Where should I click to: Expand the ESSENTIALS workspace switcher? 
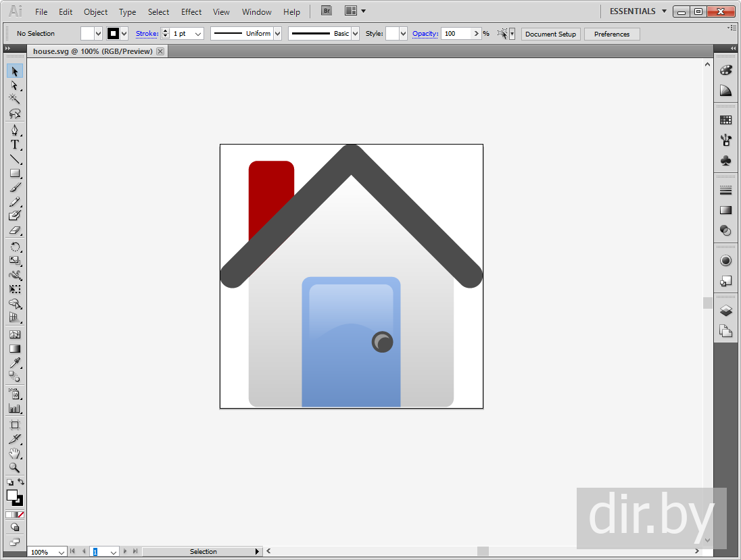click(x=638, y=11)
